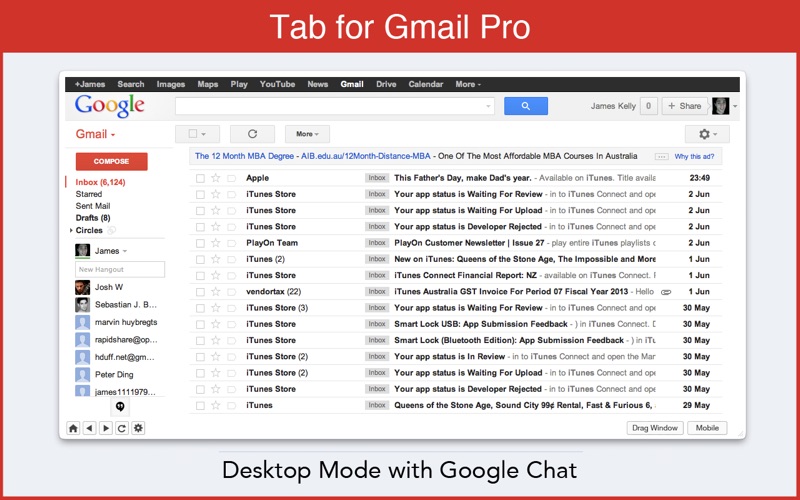Image resolution: width=800 pixels, height=500 pixels.
Task: Reload page using bottom toolbar icon
Action: click(122, 428)
